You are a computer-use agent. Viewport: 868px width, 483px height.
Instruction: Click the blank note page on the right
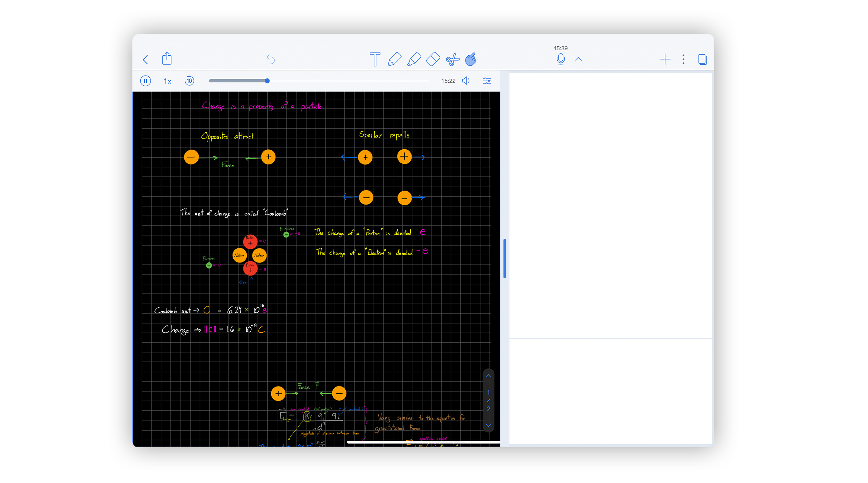pyautogui.click(x=610, y=206)
